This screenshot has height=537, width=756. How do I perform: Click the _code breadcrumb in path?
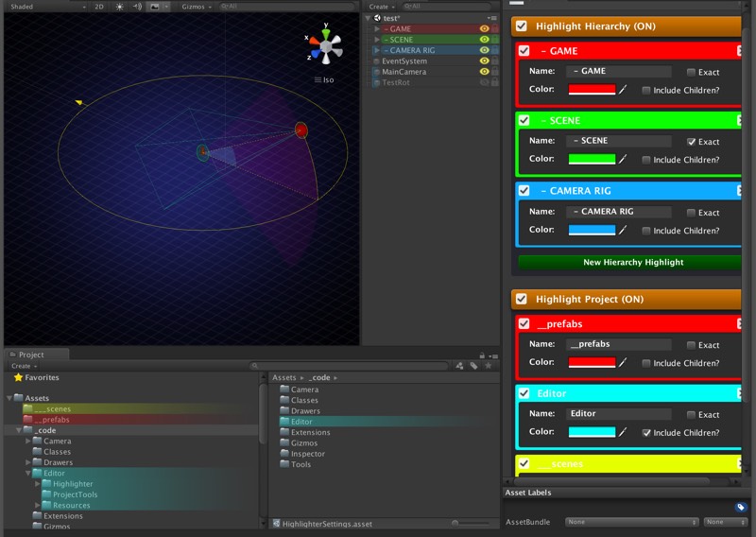(x=320, y=377)
